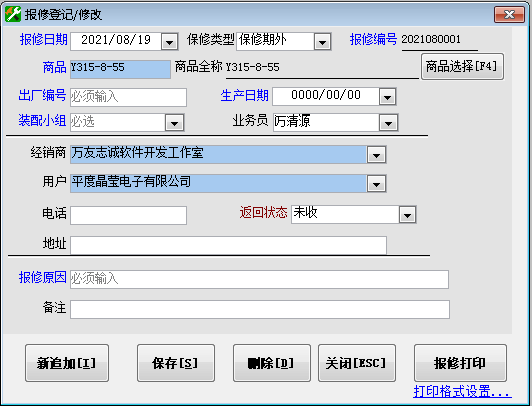Image resolution: width=532 pixels, height=406 pixels.
Task: Expand the 返回状态 dropdown arrow
Action: [407, 215]
